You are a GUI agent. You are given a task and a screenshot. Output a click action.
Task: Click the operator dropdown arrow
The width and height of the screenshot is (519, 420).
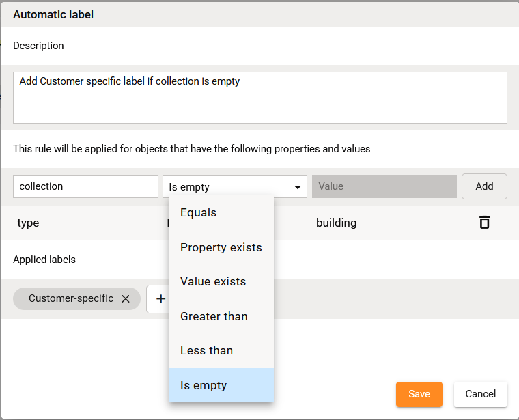tap(298, 187)
